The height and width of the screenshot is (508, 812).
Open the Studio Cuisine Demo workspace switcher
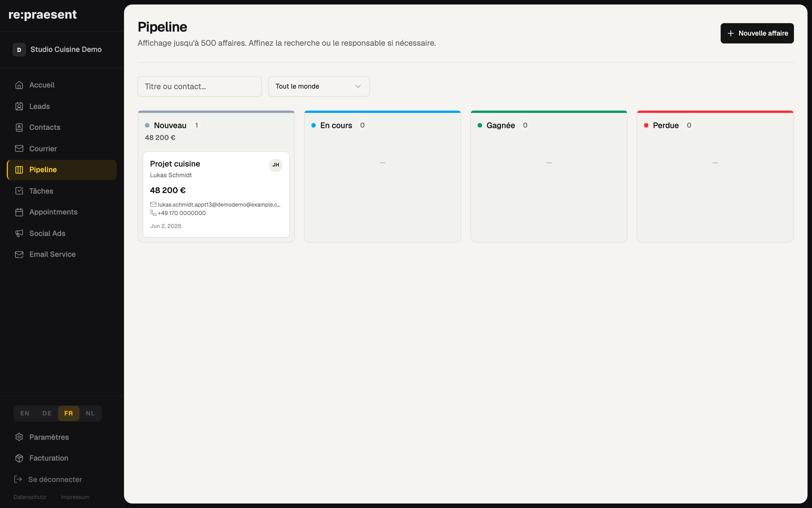tap(62, 50)
